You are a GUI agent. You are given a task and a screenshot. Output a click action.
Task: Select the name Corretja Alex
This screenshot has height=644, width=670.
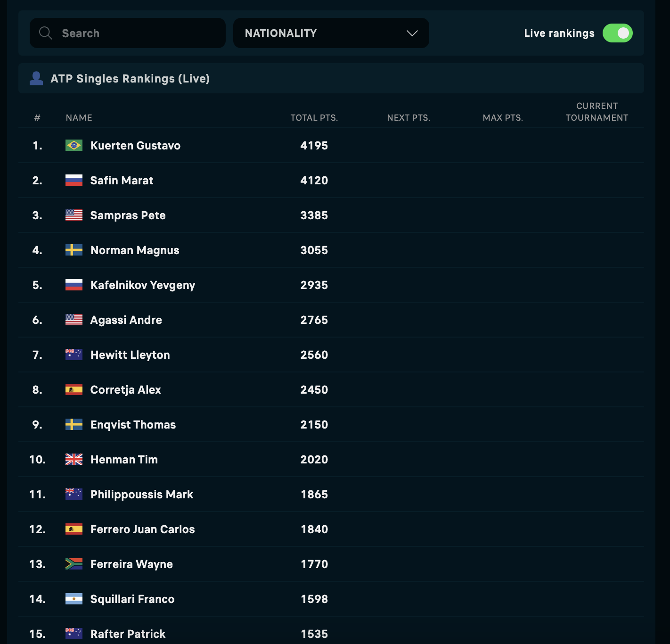(125, 390)
